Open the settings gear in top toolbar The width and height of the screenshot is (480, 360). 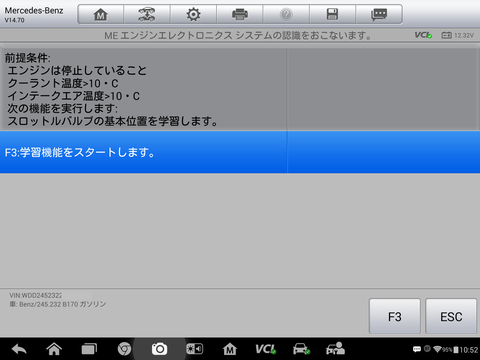click(x=193, y=14)
